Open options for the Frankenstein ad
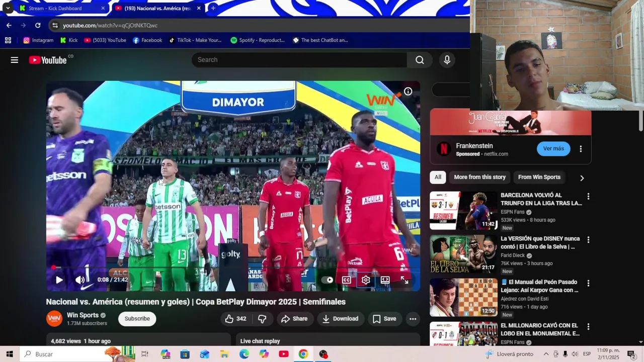The height and width of the screenshot is (362, 644). point(581,149)
